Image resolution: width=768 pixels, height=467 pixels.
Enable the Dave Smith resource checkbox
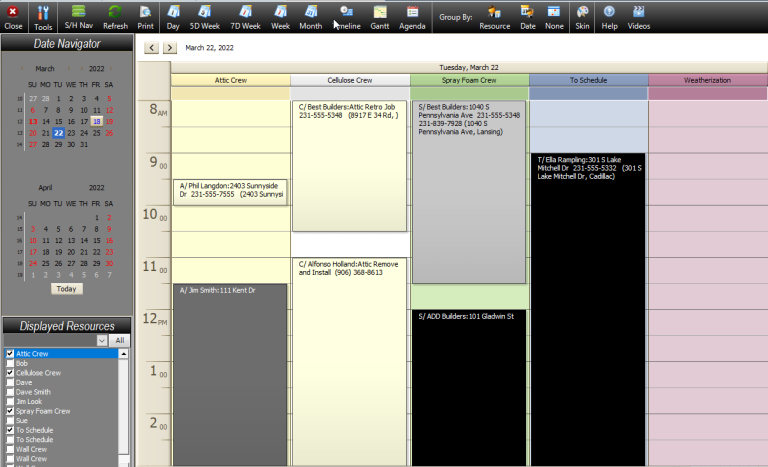pos(10,392)
